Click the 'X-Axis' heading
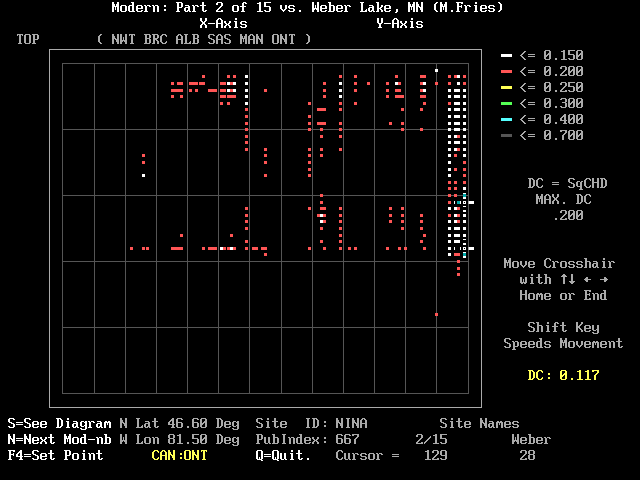This screenshot has width=640, height=480. click(223, 24)
